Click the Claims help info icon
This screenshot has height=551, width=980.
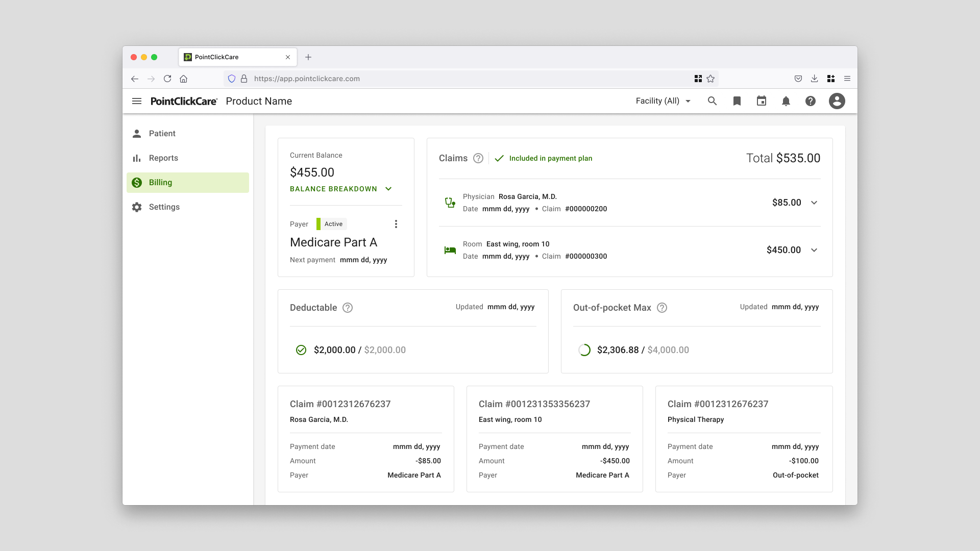tap(478, 158)
